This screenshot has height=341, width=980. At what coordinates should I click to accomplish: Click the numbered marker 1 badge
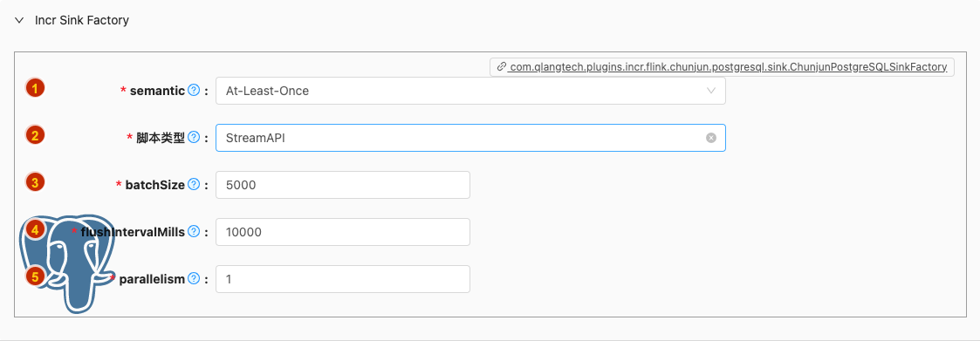35,88
